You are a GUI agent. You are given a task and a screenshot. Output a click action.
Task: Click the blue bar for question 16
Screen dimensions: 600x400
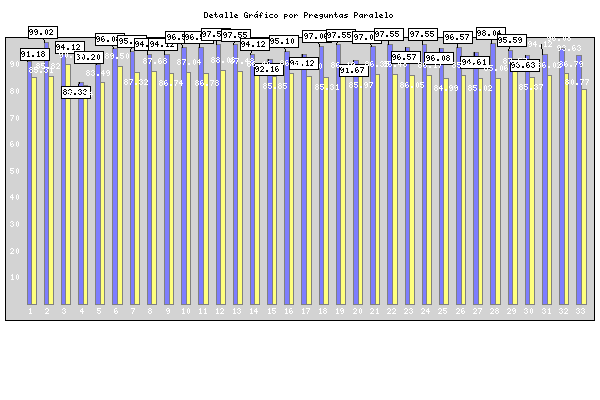[287, 178]
